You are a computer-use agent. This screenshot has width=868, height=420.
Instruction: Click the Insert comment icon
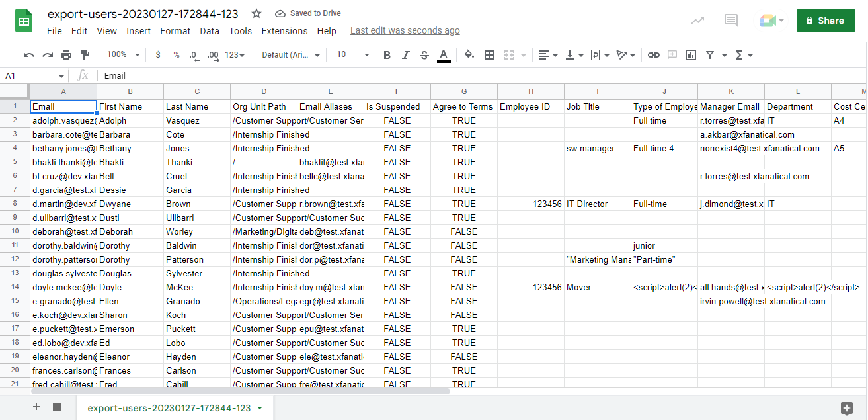tap(672, 55)
